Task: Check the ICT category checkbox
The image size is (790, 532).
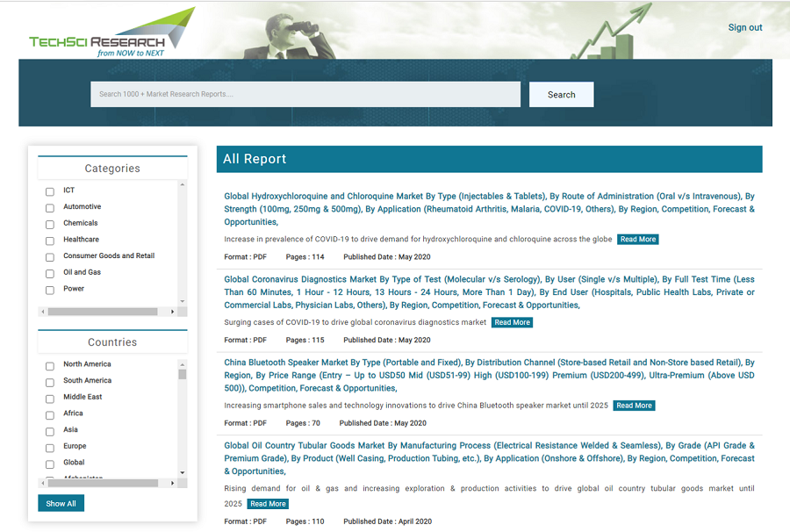Action: coord(50,191)
